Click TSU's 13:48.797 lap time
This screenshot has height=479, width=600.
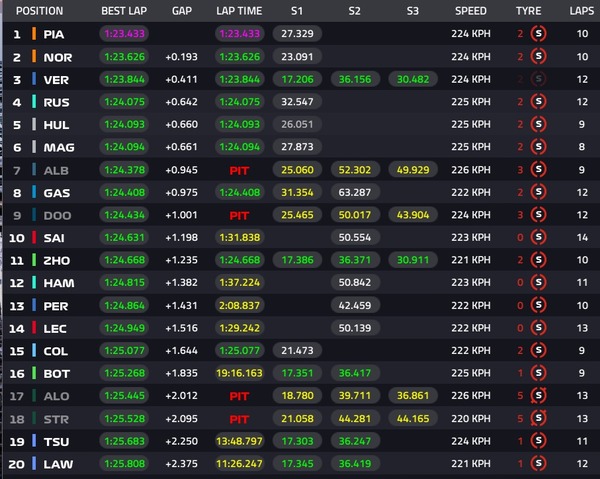tap(239, 441)
